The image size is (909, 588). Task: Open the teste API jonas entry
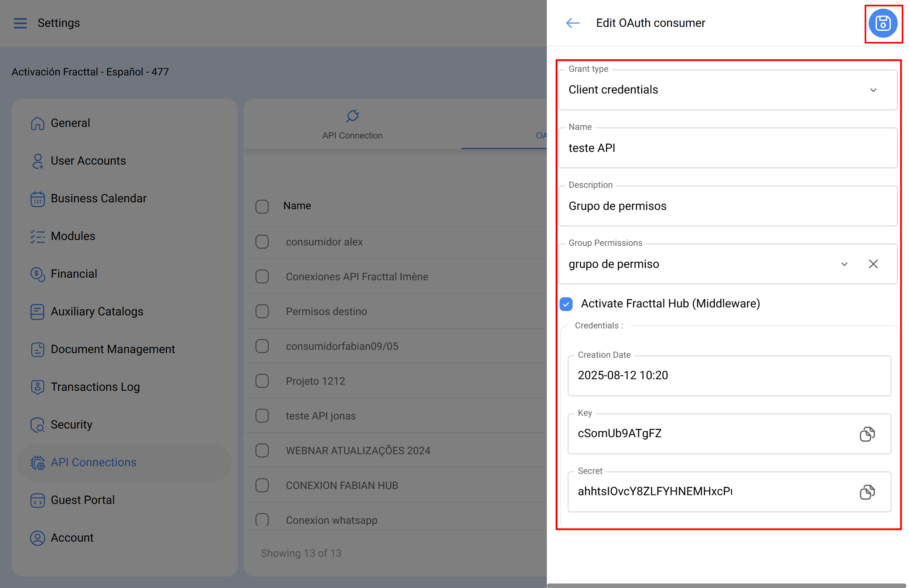[x=321, y=416]
